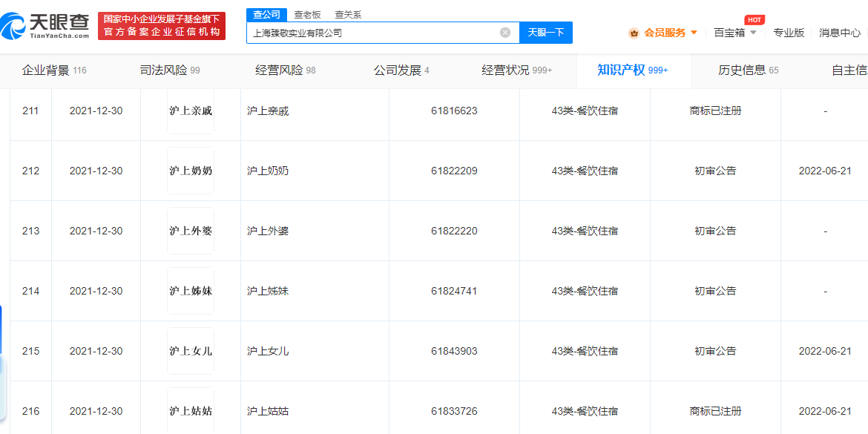
Task: Open 沪上亲戚 trademark image
Action: click(x=191, y=111)
